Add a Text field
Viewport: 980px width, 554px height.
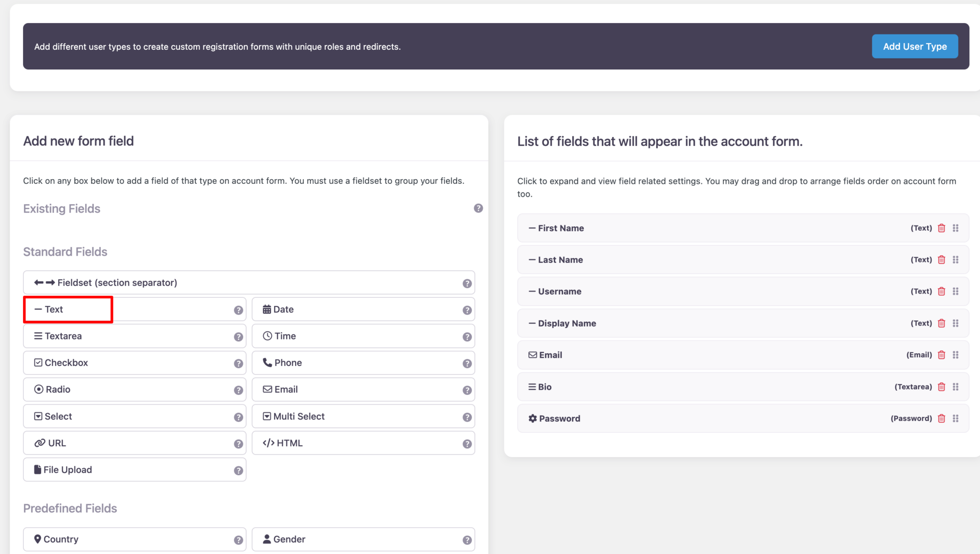134,309
